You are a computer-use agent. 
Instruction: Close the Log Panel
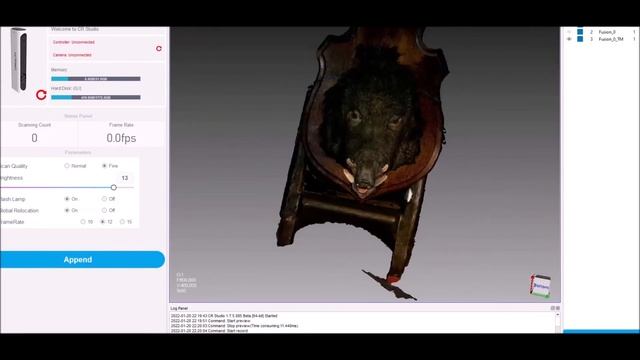558,308
